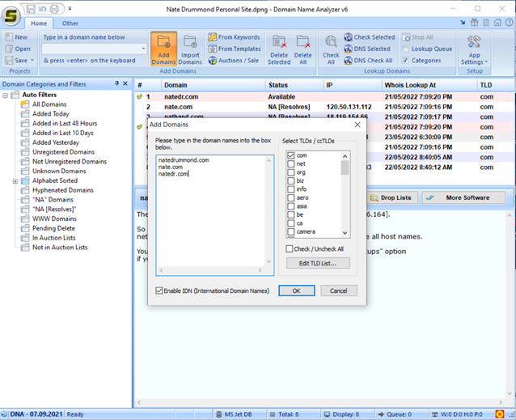Click quick-access print icon in title bar
This screenshot has width=516, height=420.
(54, 9)
